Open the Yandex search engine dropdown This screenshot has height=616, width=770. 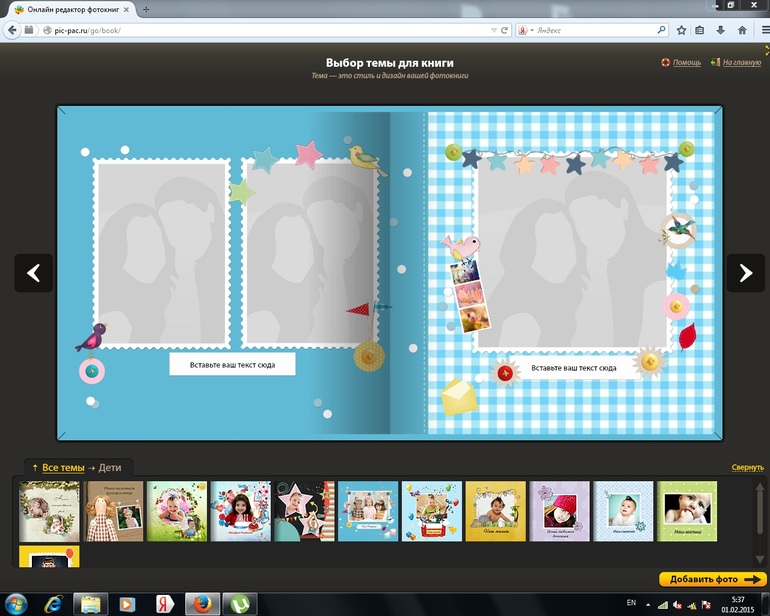(x=530, y=30)
